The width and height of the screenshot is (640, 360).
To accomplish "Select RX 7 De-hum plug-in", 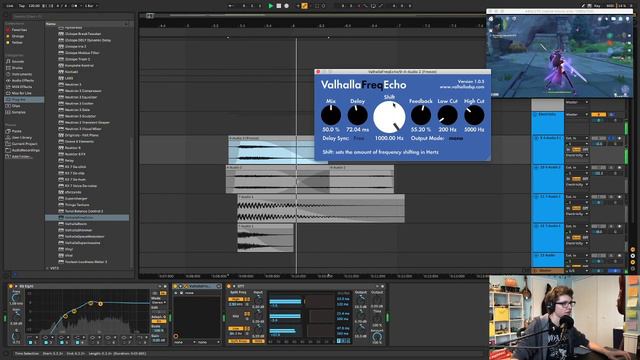I will (75, 179).
